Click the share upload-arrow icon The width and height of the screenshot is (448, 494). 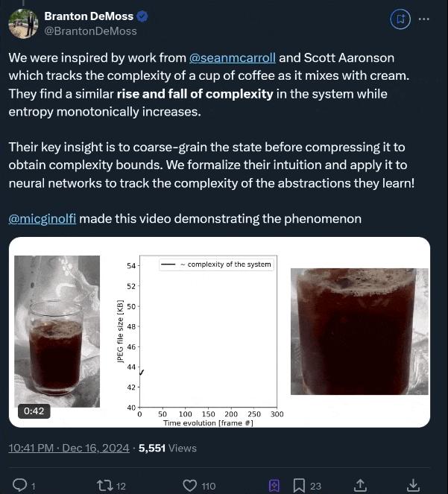(359, 486)
